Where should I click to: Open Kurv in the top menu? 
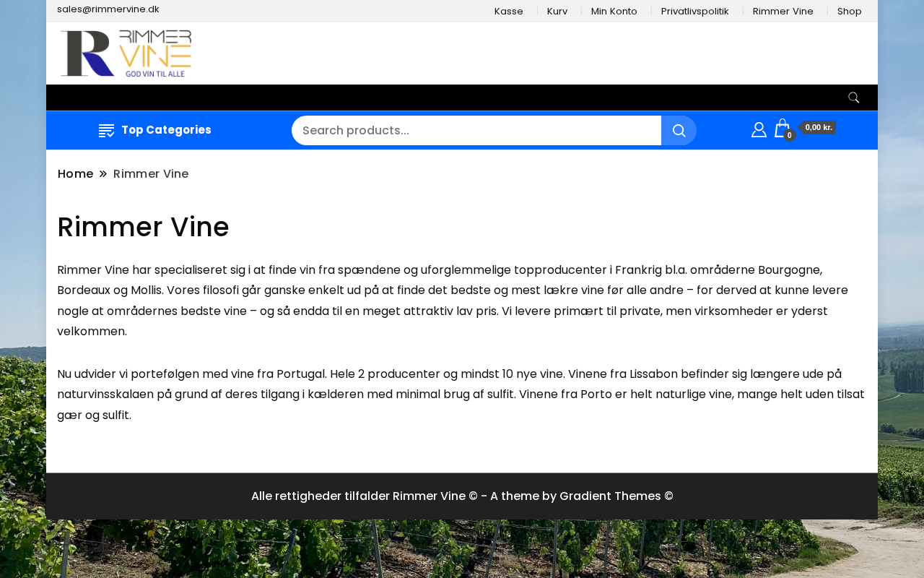point(557,11)
